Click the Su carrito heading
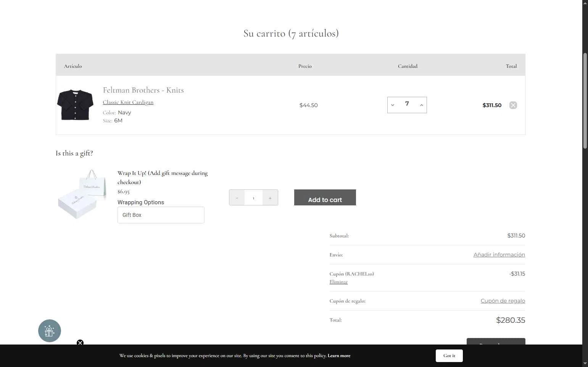This screenshot has width=588, height=367. click(x=291, y=34)
